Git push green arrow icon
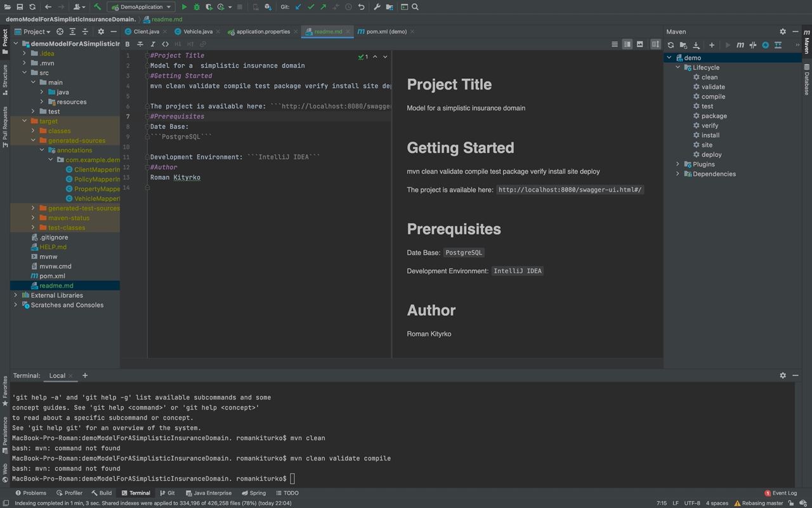 tap(324, 7)
